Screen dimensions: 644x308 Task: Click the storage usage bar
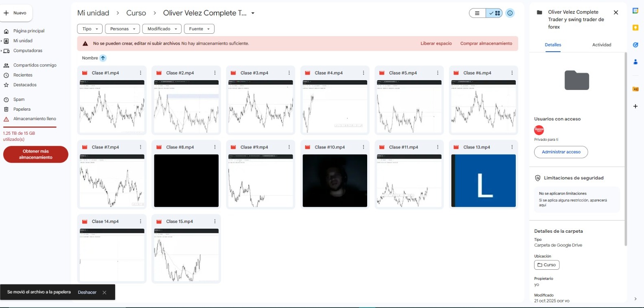point(30,127)
